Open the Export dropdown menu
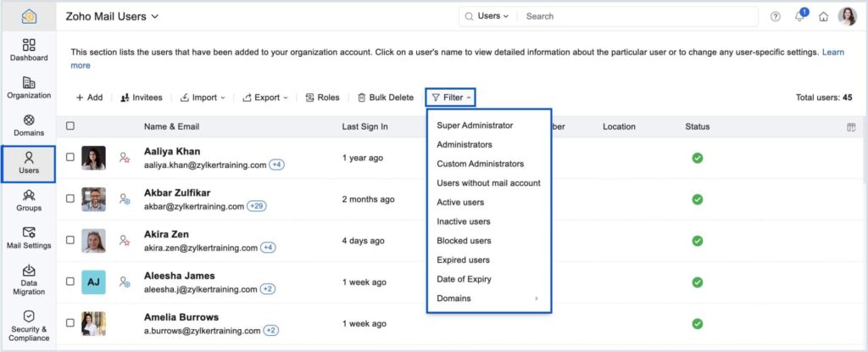The image size is (868, 352). 265,98
